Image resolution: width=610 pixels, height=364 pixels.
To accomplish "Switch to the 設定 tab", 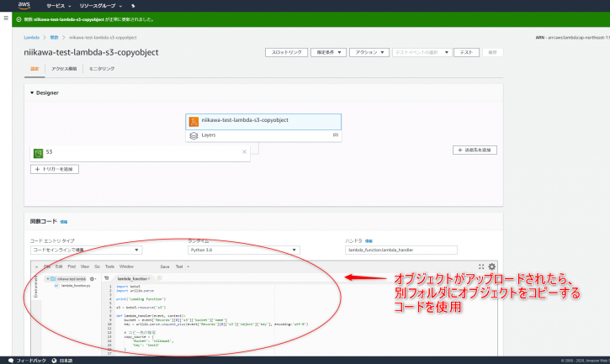I will [34, 69].
